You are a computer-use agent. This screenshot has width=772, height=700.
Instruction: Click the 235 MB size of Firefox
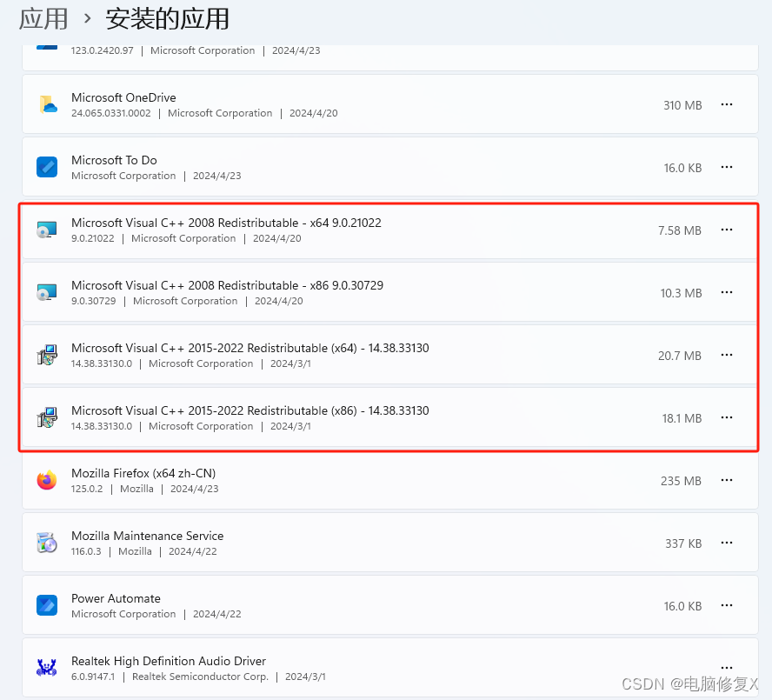pos(681,480)
